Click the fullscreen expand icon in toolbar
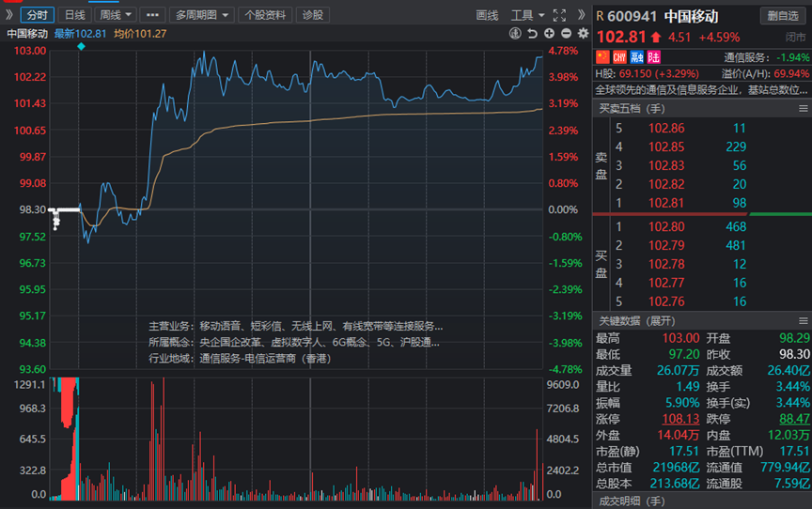Image resolution: width=812 pixels, height=509 pixels. coord(559,15)
